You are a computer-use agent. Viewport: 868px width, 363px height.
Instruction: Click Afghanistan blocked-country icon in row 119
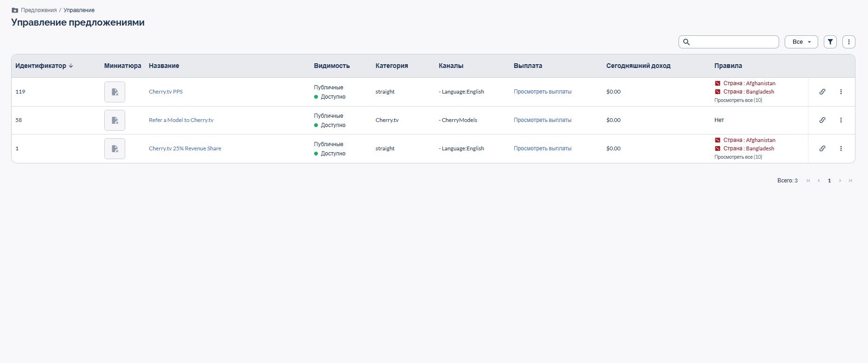718,83
